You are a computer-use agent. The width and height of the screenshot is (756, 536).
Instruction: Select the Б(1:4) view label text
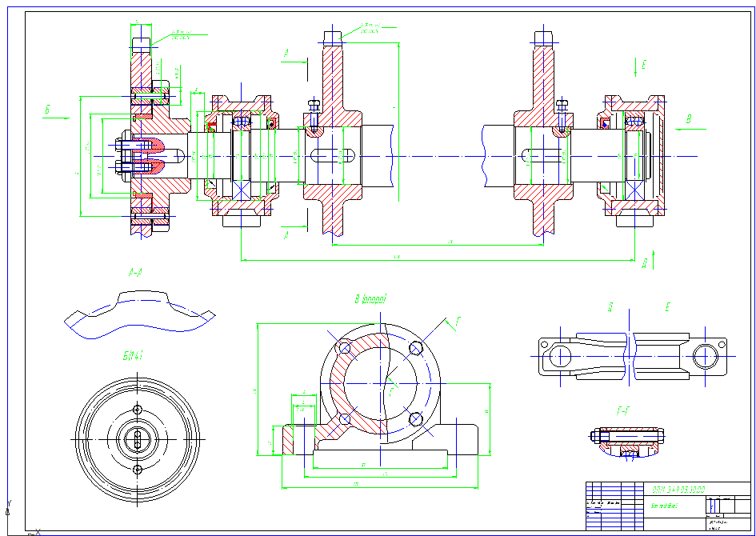click(133, 356)
